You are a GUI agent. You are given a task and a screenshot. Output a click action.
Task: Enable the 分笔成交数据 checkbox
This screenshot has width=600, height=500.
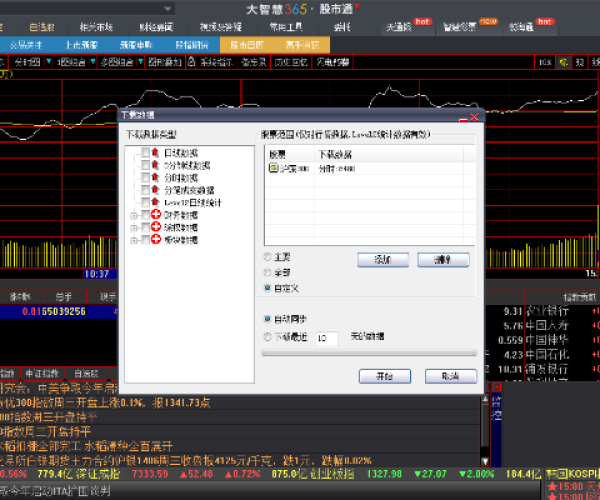click(146, 189)
